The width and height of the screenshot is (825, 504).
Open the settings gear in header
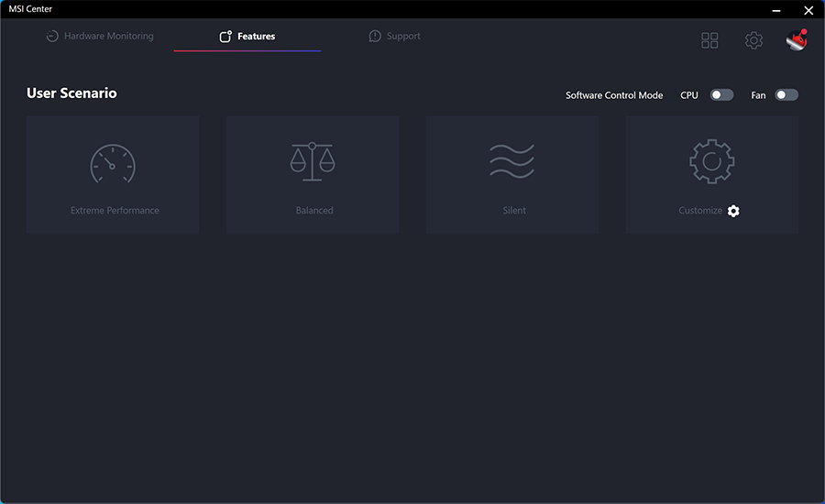(x=753, y=40)
